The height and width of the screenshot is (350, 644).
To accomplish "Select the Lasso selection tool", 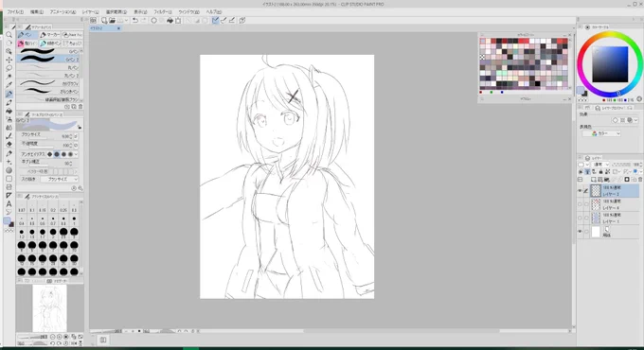I will click(x=9, y=68).
